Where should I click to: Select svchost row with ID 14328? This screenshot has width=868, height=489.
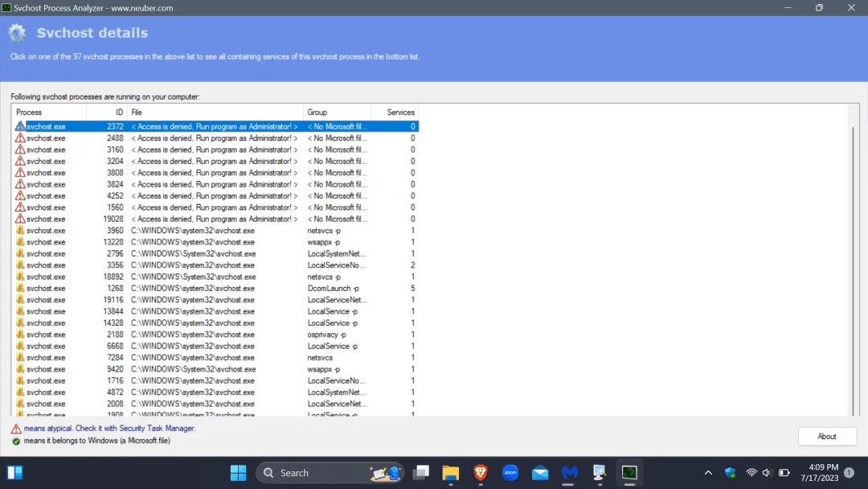pyautogui.click(x=215, y=323)
